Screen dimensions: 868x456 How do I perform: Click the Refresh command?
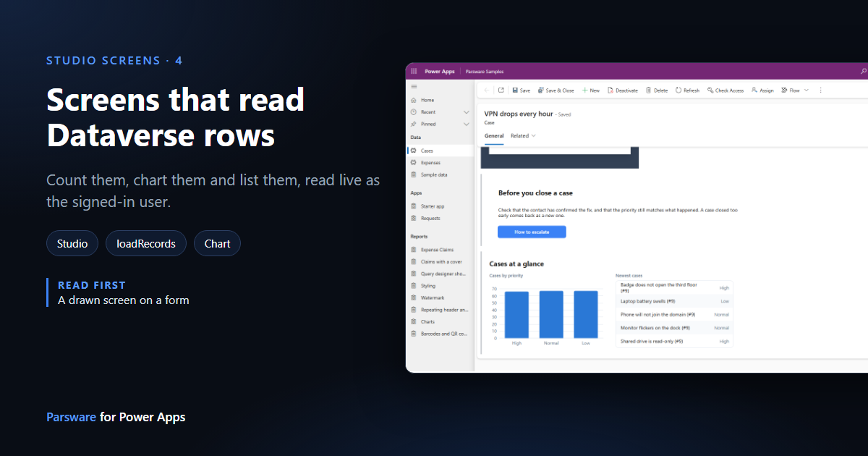[688, 90]
